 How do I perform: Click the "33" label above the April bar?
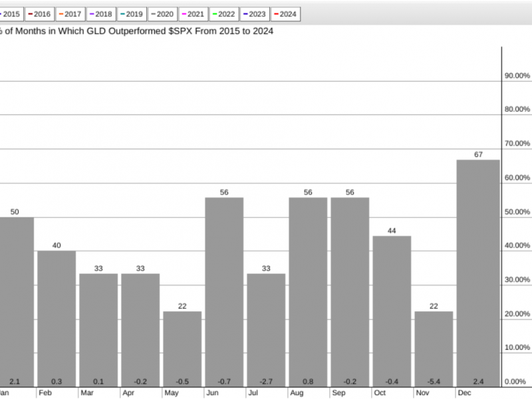pyautogui.click(x=140, y=269)
